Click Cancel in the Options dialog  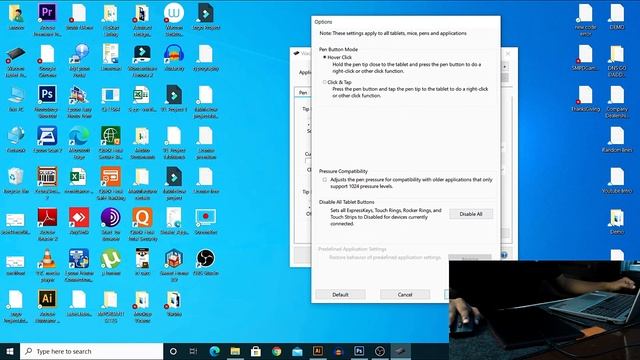click(x=404, y=294)
